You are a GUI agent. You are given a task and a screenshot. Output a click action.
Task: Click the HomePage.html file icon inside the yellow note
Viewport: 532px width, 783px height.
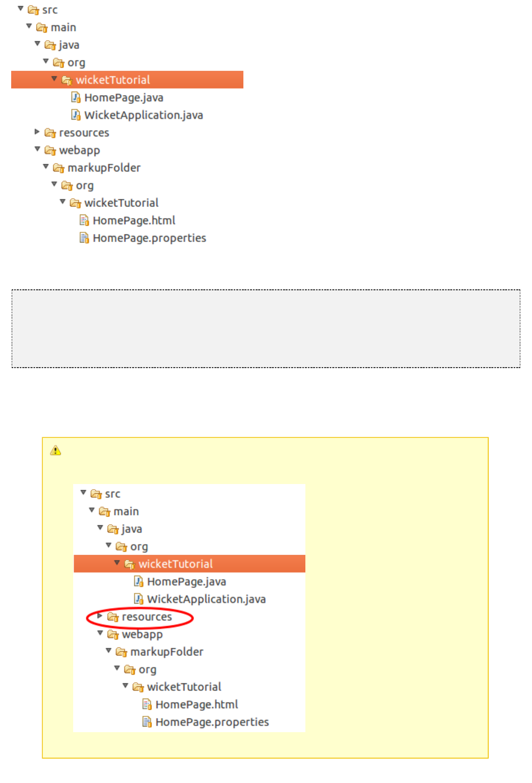click(x=147, y=705)
